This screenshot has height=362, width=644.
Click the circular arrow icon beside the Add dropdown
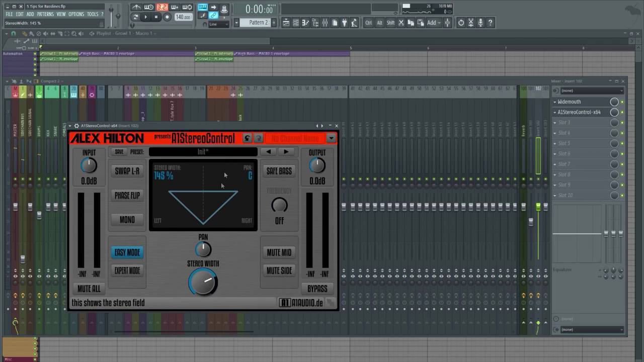[461, 23]
